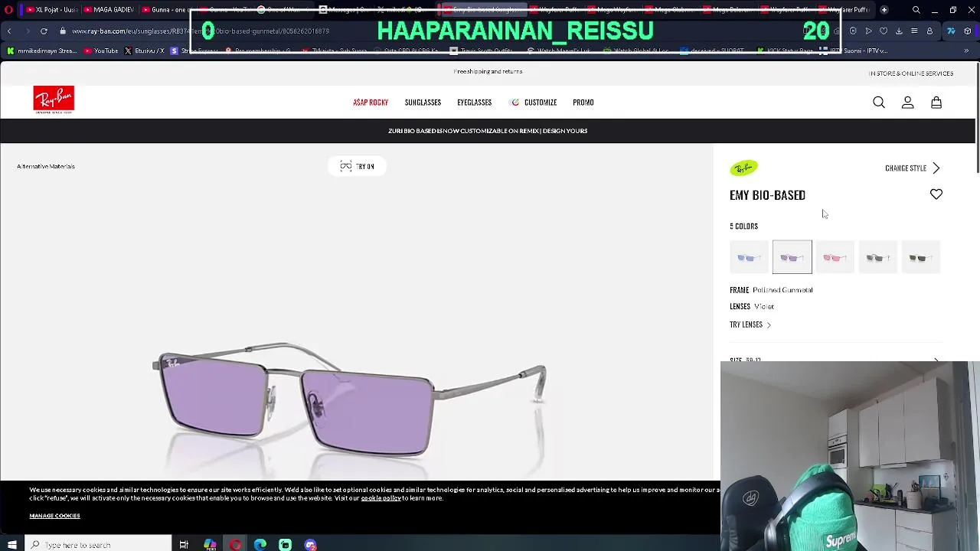
Task: Go back with the browser back arrow
Action: tap(9, 31)
